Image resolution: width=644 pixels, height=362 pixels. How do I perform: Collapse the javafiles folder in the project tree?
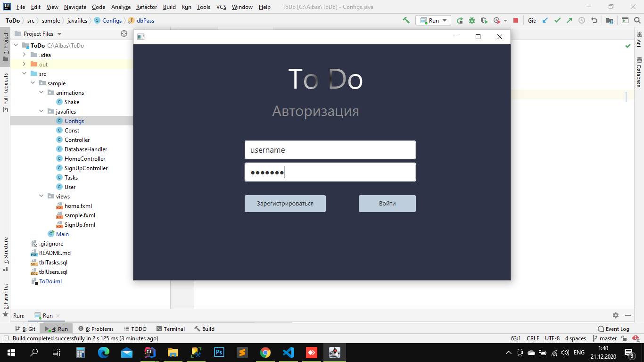click(x=41, y=111)
